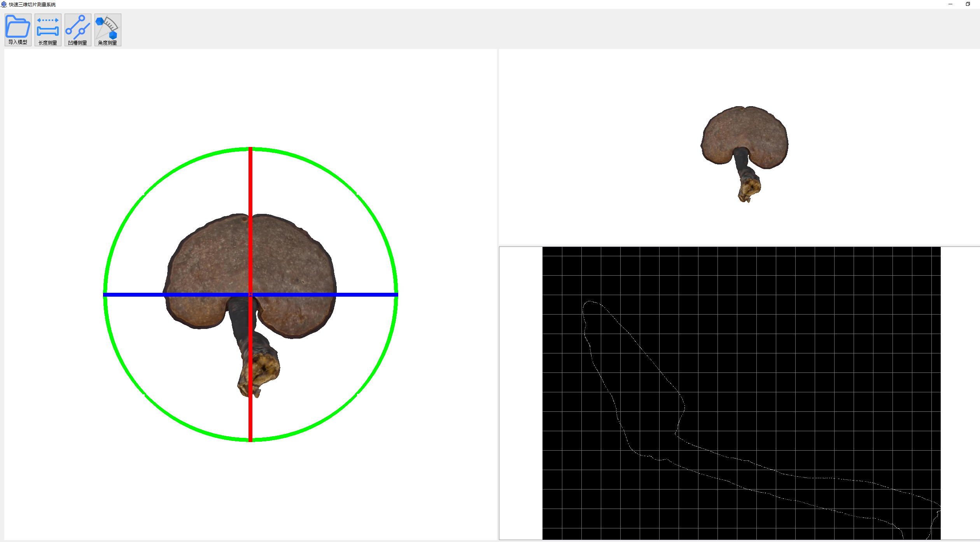Screen dimensions: 980x542
Task: Click the app icon in title bar
Action: [4, 4]
